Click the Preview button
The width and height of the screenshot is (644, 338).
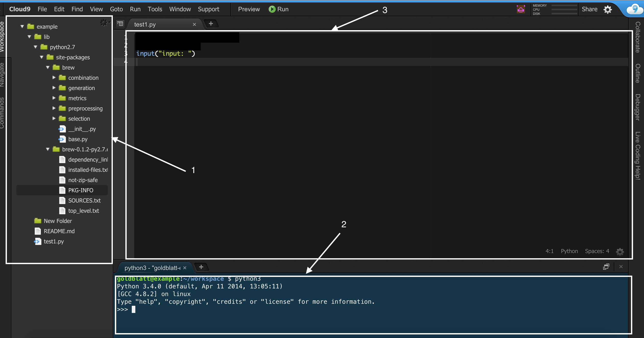249,9
